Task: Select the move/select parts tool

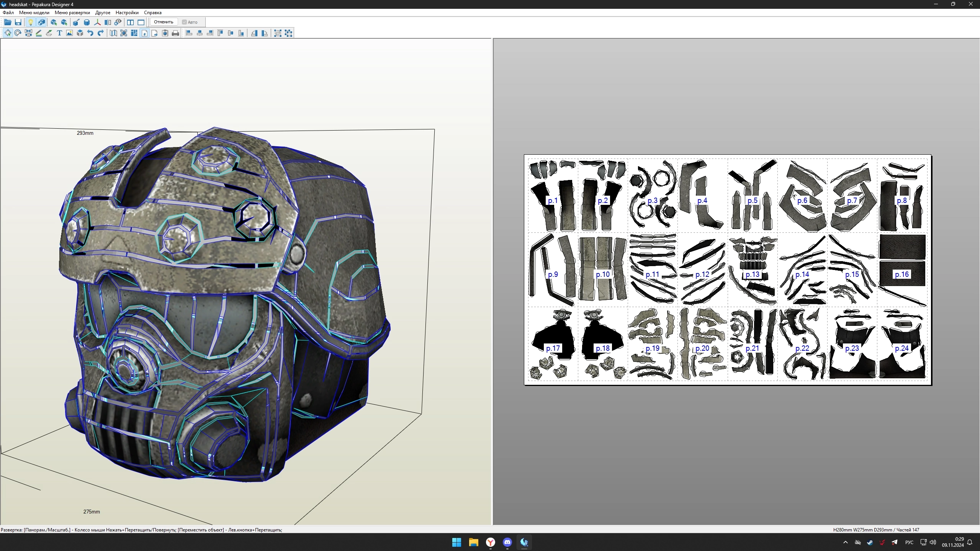Action: click(x=8, y=33)
